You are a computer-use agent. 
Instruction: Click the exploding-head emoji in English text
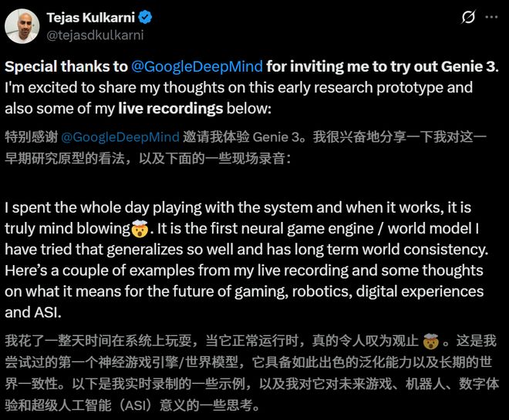click(x=139, y=230)
